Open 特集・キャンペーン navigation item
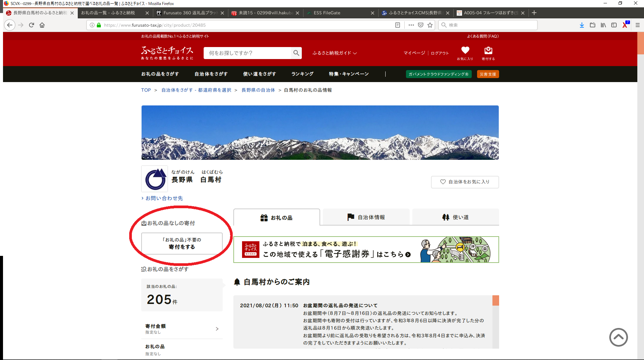The width and height of the screenshot is (644, 360). (349, 74)
